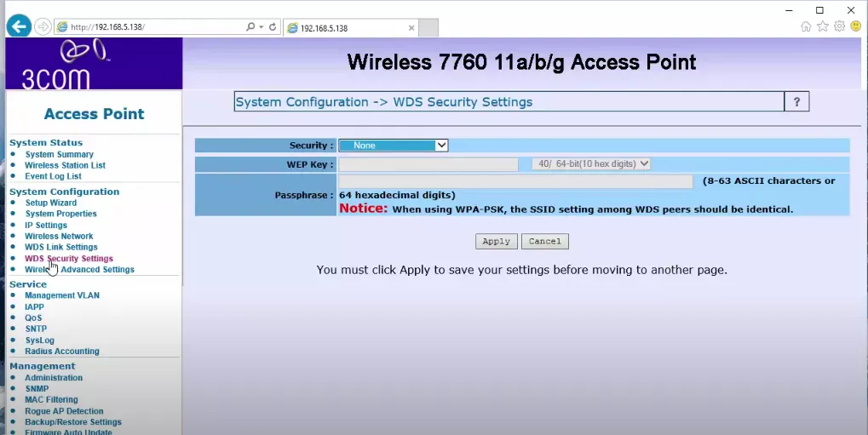
Task: Open the Security dropdown showing None
Action: (393, 146)
